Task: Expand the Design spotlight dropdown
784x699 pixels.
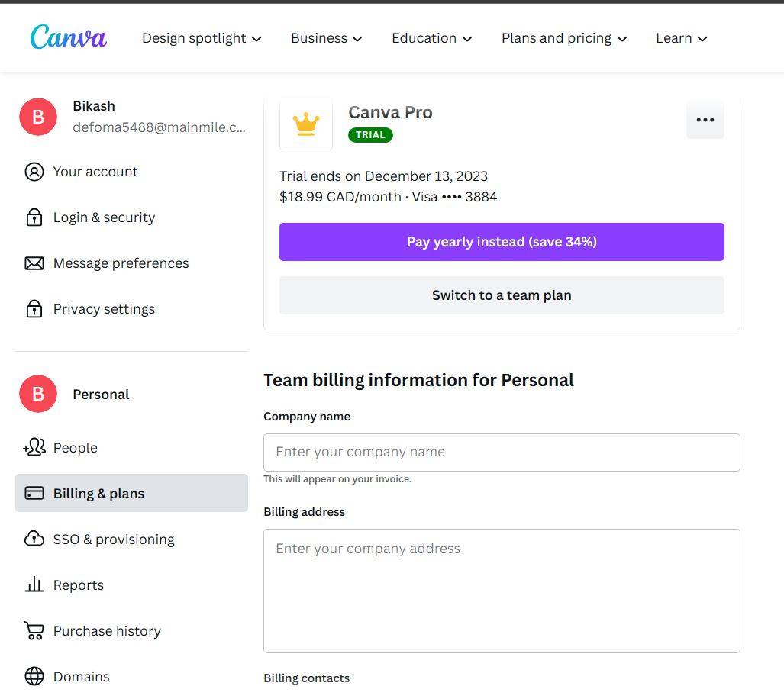Action: (x=202, y=38)
